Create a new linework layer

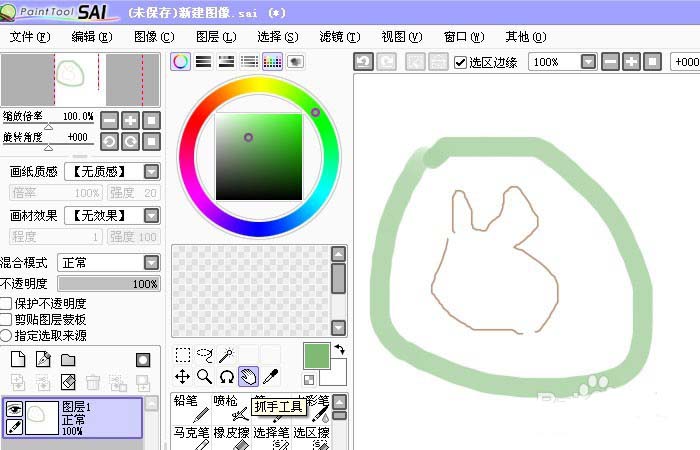(43, 359)
